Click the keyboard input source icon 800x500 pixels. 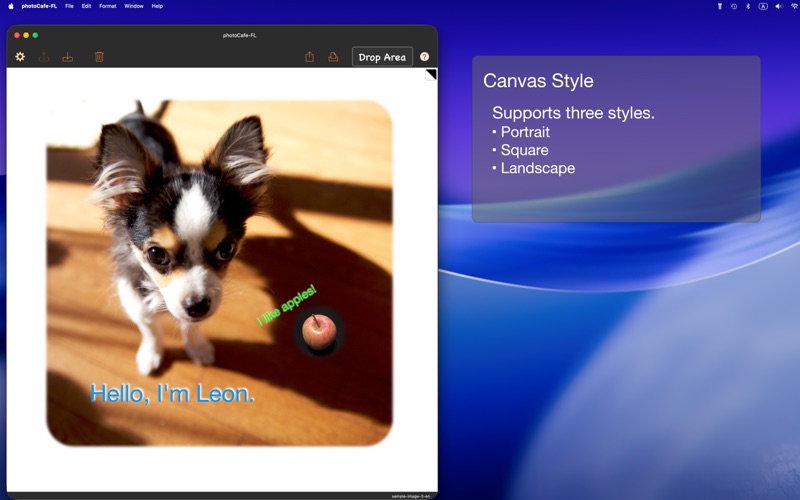point(763,6)
